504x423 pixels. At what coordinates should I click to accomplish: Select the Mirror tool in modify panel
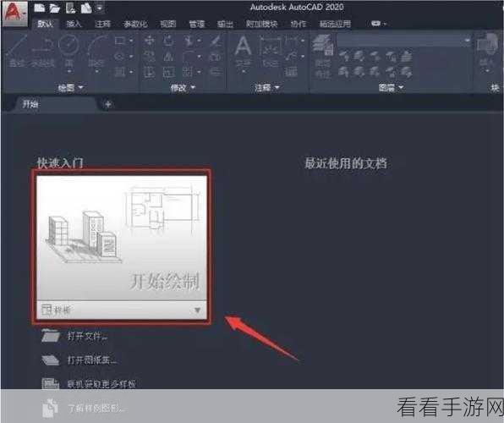coord(168,57)
